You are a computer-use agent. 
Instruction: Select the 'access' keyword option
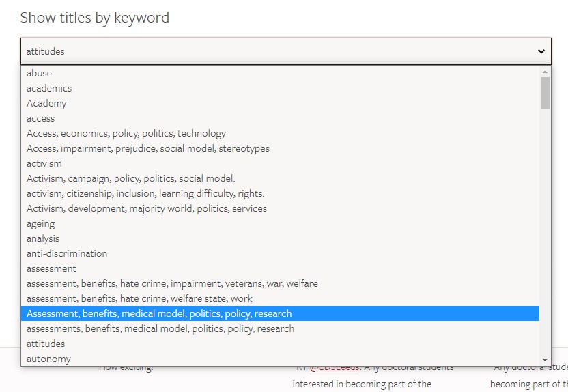pyautogui.click(x=40, y=118)
